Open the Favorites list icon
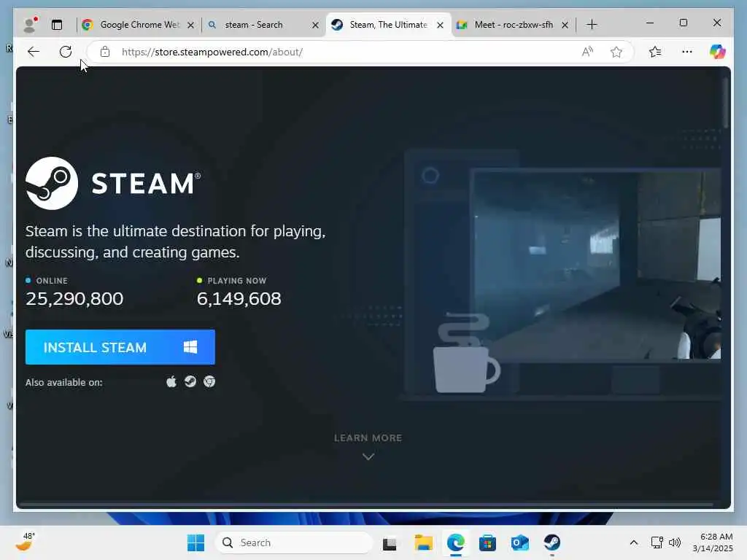The width and height of the screenshot is (747, 560). click(x=655, y=52)
